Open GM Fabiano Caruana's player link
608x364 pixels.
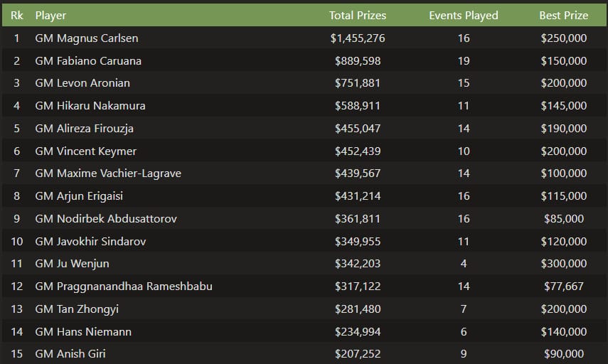point(88,60)
